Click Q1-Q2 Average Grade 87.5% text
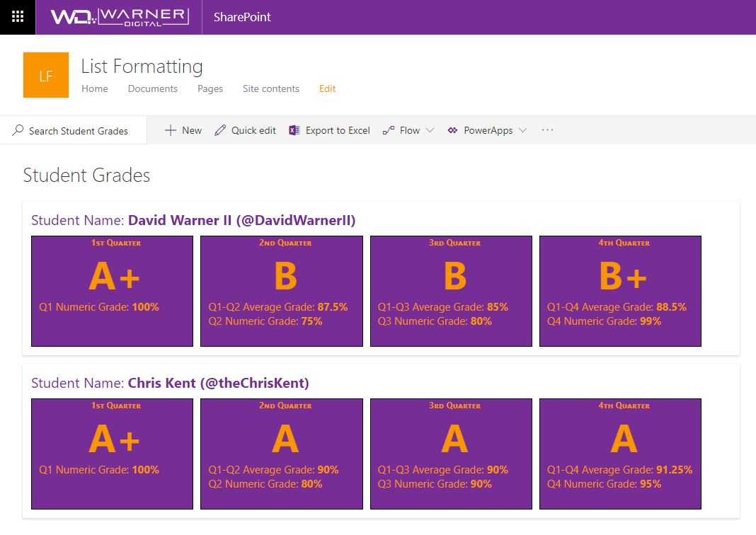Image resolution: width=756 pixels, height=535 pixels. 278,307
